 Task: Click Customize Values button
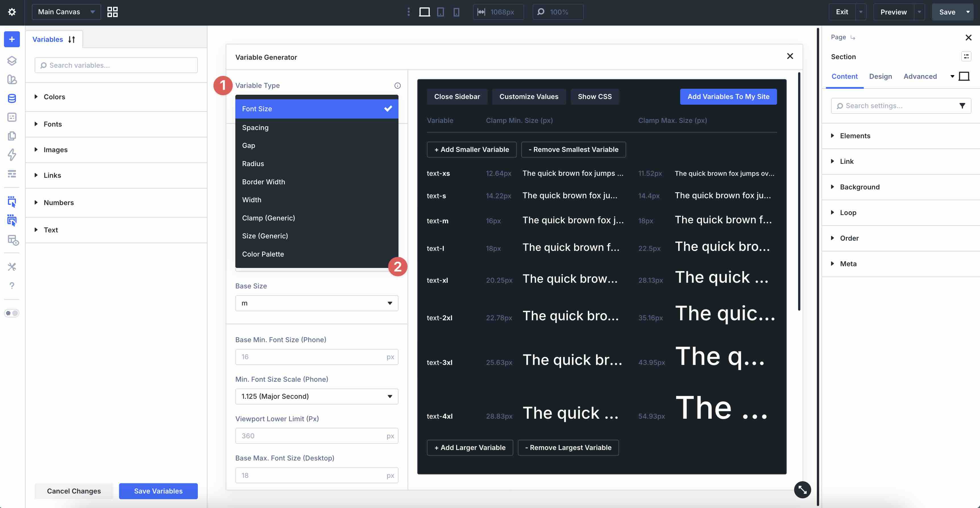[x=529, y=96]
